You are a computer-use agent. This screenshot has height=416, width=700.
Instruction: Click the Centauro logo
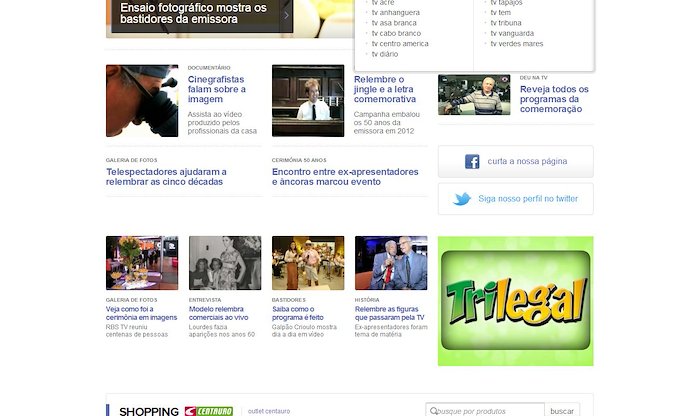pyautogui.click(x=209, y=411)
